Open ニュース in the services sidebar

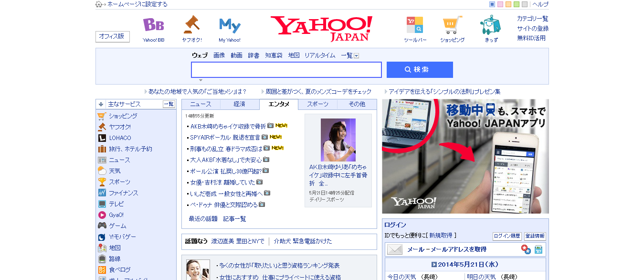(x=119, y=160)
